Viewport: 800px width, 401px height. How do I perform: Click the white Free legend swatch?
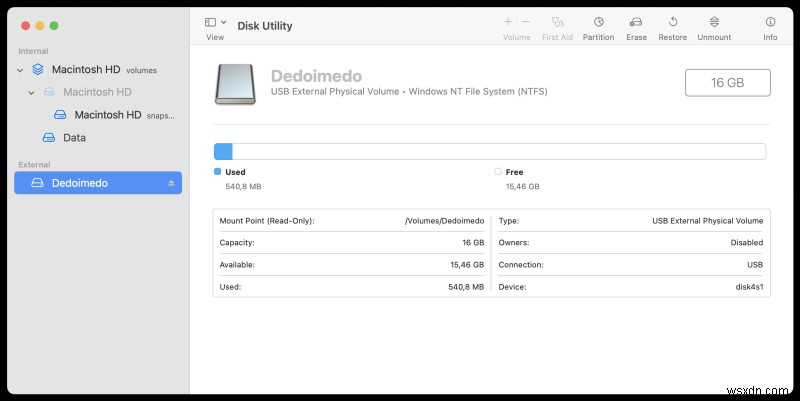(498, 172)
